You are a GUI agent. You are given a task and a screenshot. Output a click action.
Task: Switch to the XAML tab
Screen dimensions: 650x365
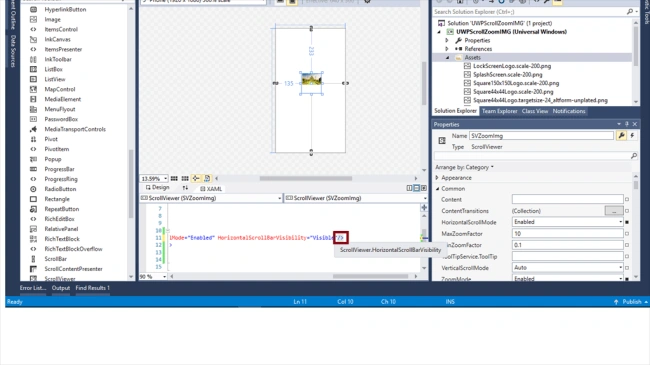[x=211, y=189]
